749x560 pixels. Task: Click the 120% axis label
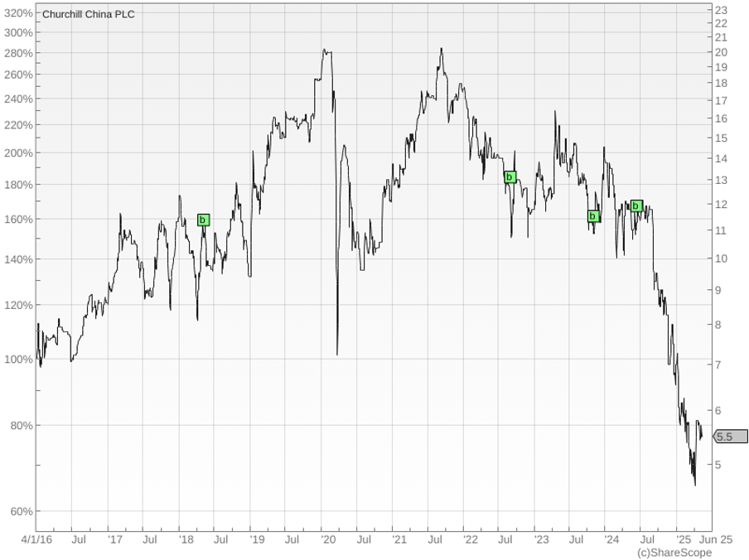pyautogui.click(x=18, y=305)
